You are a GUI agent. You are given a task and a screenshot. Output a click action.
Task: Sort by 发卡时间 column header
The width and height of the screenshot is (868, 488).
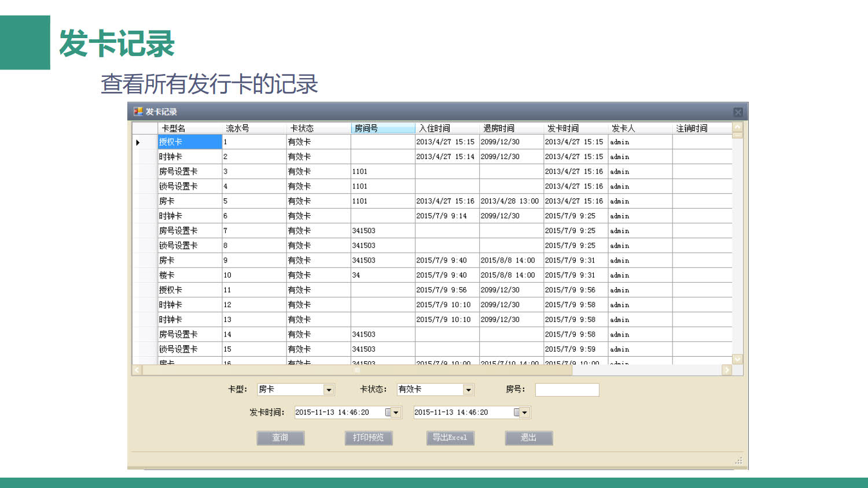point(575,128)
